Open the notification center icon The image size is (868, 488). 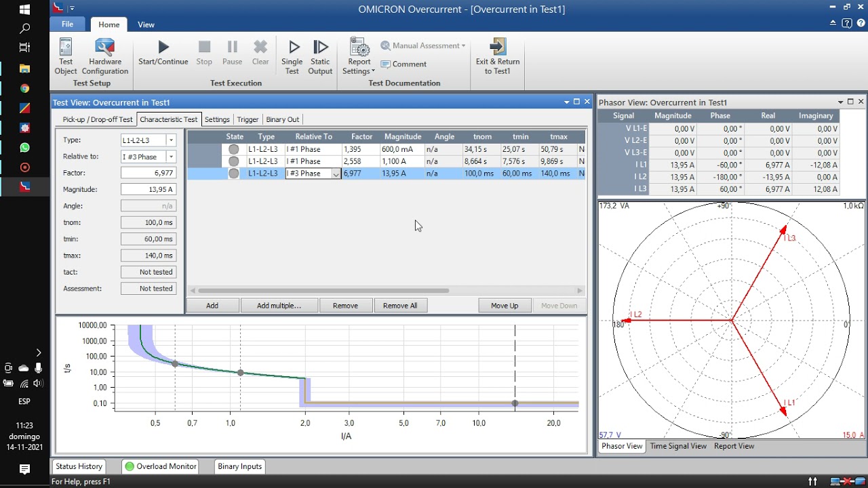coord(24,469)
